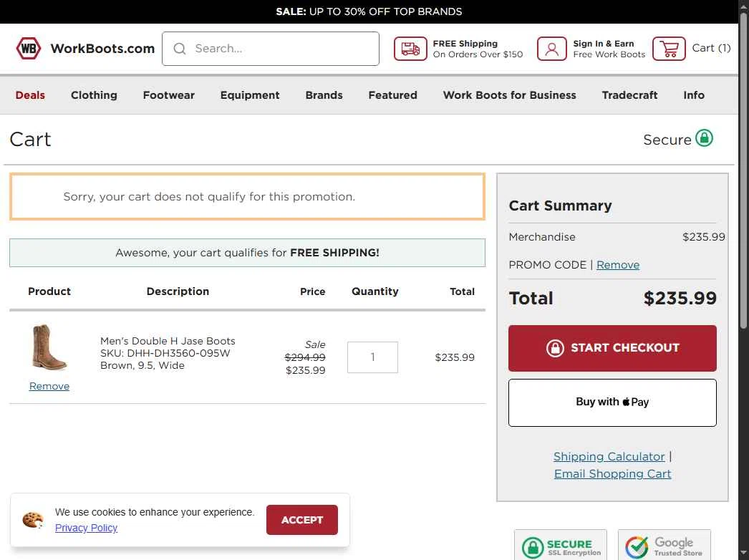Click Buy with Apple Pay button

tap(612, 402)
